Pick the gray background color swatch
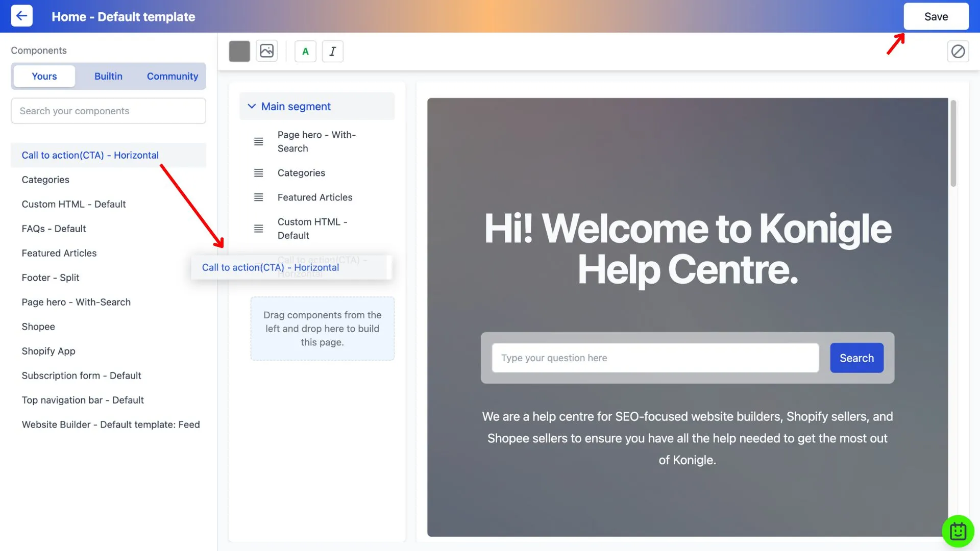 click(x=239, y=51)
